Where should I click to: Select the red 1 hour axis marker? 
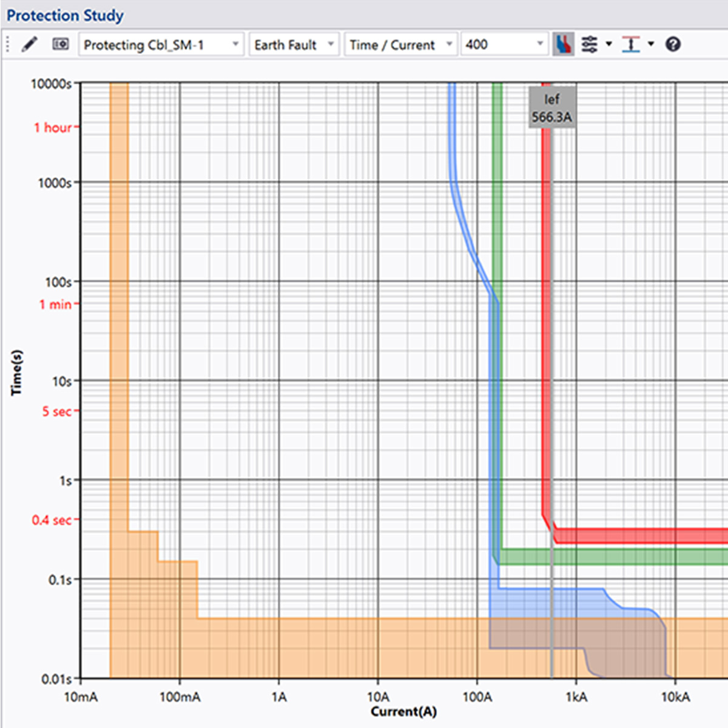[53, 127]
